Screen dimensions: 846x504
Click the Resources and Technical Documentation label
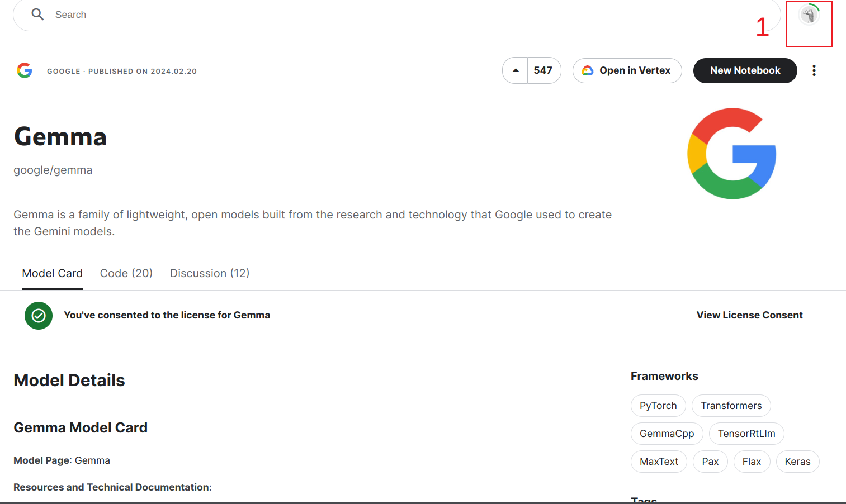tap(112, 487)
